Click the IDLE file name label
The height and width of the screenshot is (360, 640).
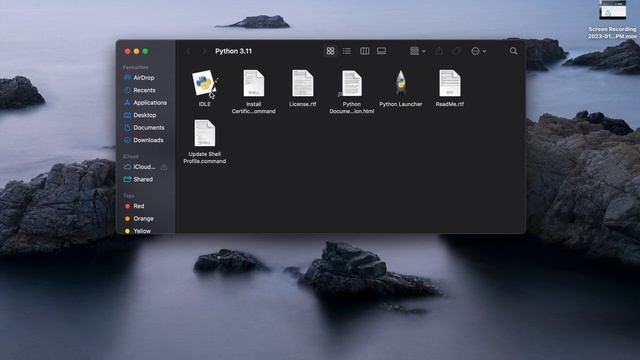coord(204,104)
